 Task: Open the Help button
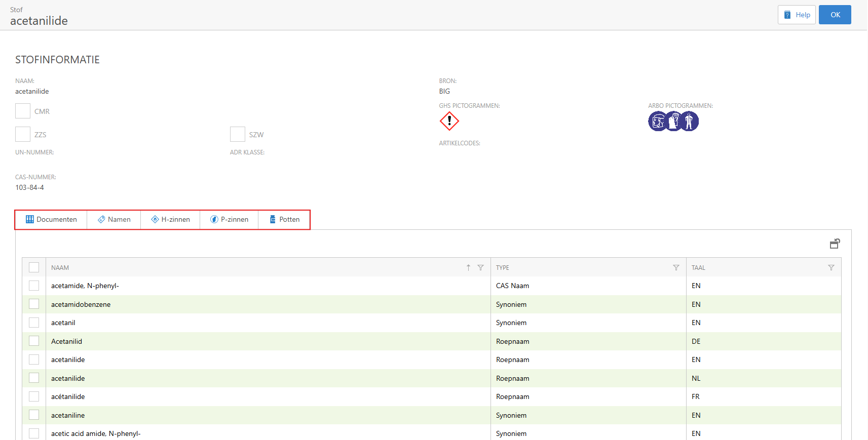(x=797, y=15)
